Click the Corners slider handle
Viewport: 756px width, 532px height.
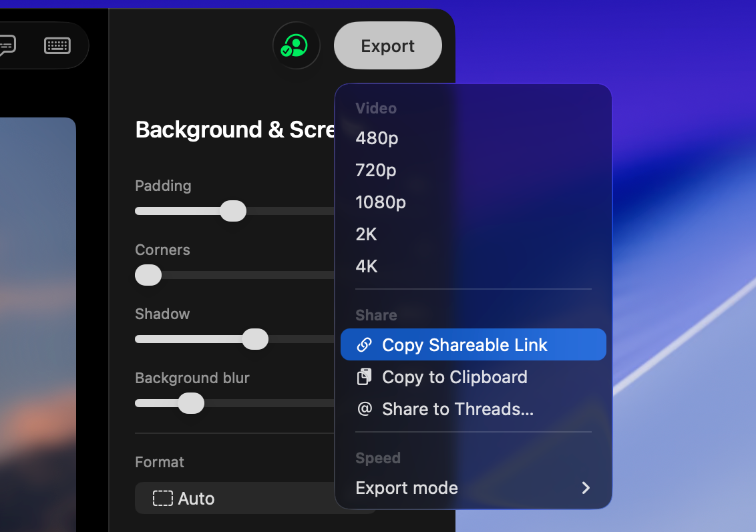point(148,275)
